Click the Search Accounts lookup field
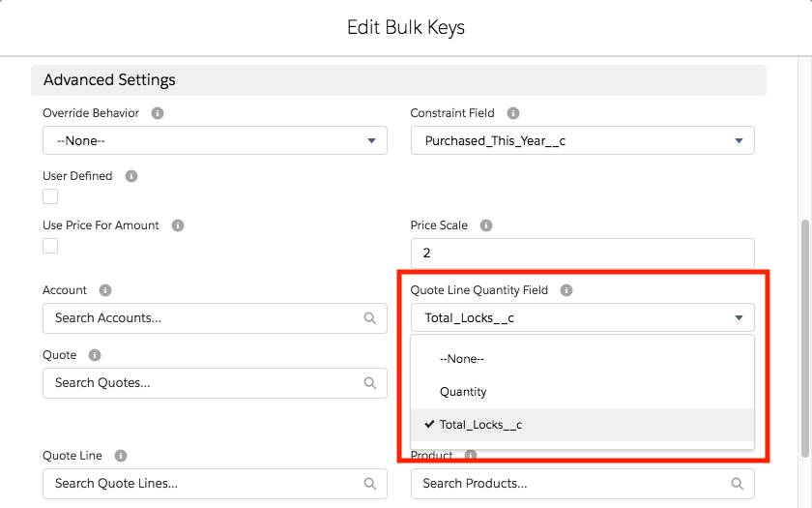812x508 pixels. (x=203, y=317)
